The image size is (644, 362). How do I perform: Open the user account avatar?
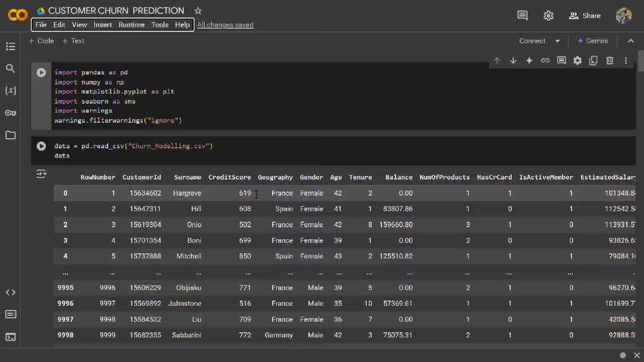click(x=624, y=16)
